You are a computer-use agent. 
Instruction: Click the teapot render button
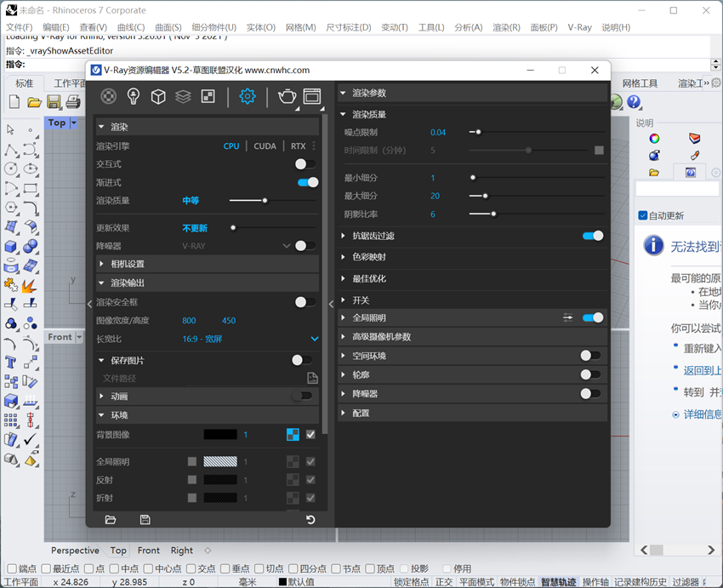[x=287, y=96]
